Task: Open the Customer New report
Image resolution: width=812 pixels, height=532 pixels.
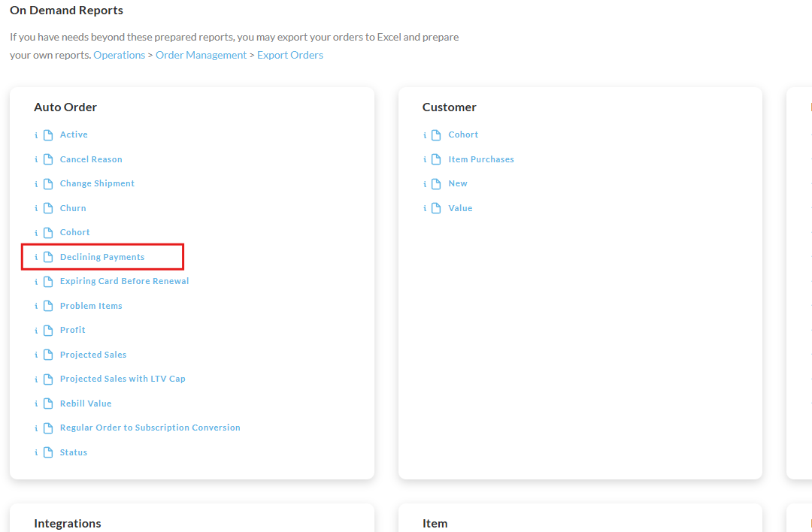Action: 458,183
